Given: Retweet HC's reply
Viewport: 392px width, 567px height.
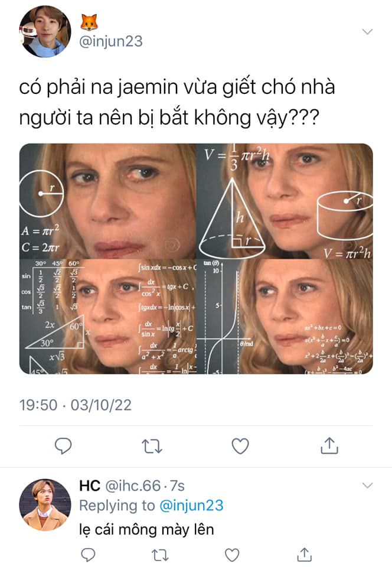Looking at the screenshot, I should click(159, 555).
